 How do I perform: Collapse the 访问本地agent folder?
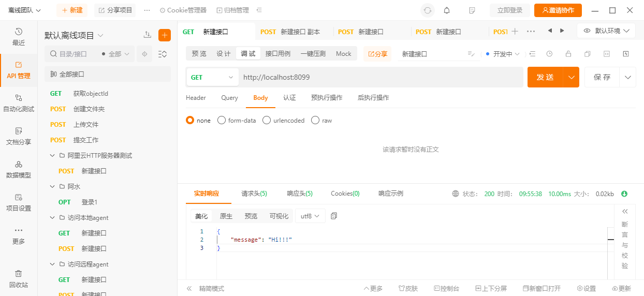pyautogui.click(x=53, y=217)
